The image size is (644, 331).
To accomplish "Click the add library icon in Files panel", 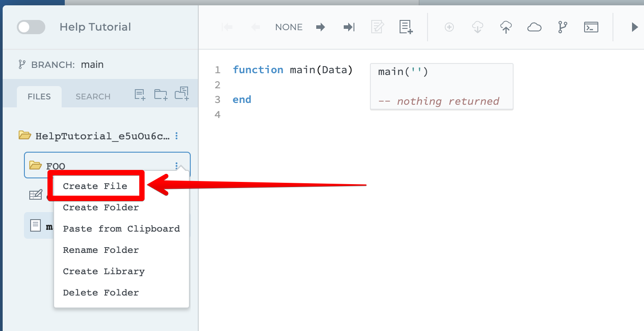I will click(x=182, y=93).
